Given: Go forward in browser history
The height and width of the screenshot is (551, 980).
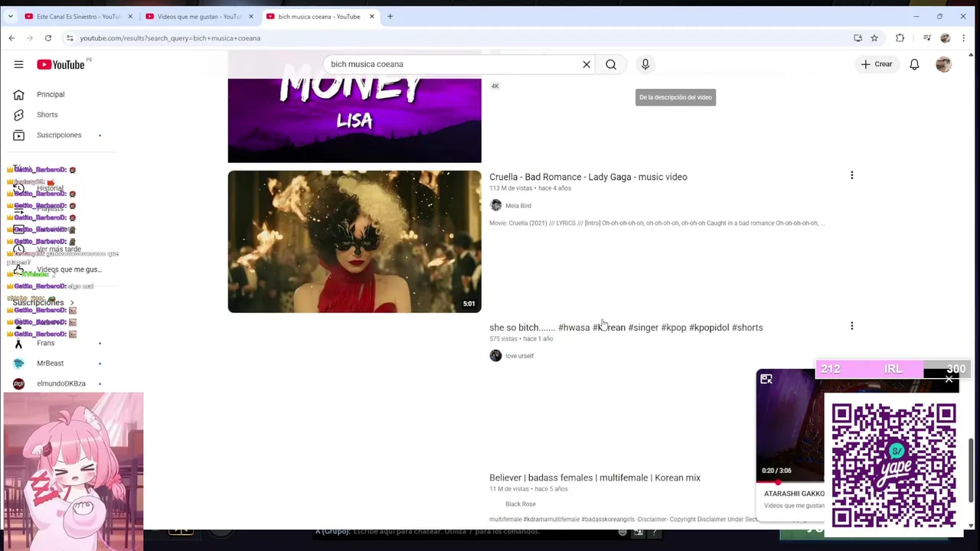Looking at the screenshot, I should [x=30, y=38].
